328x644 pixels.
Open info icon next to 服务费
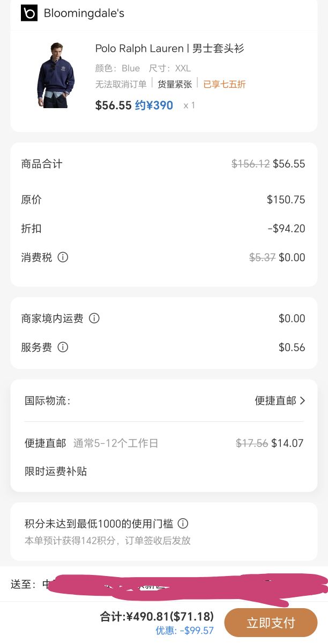(x=63, y=347)
